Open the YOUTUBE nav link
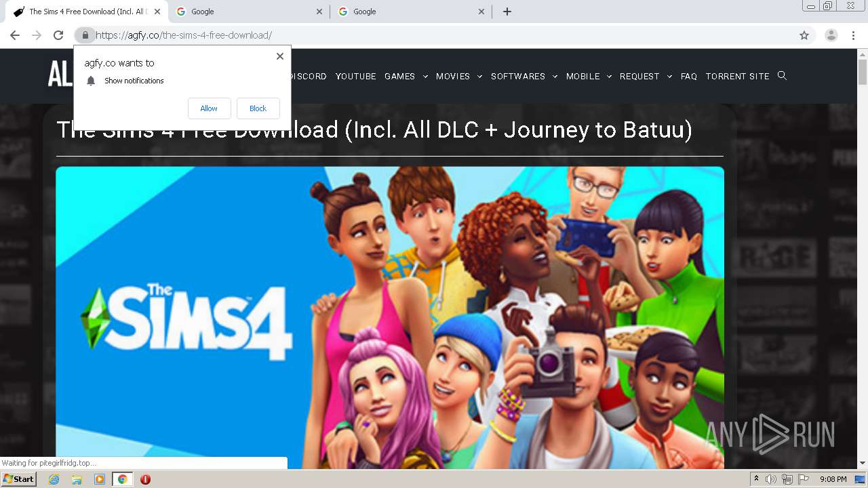The image size is (868, 488). (355, 77)
